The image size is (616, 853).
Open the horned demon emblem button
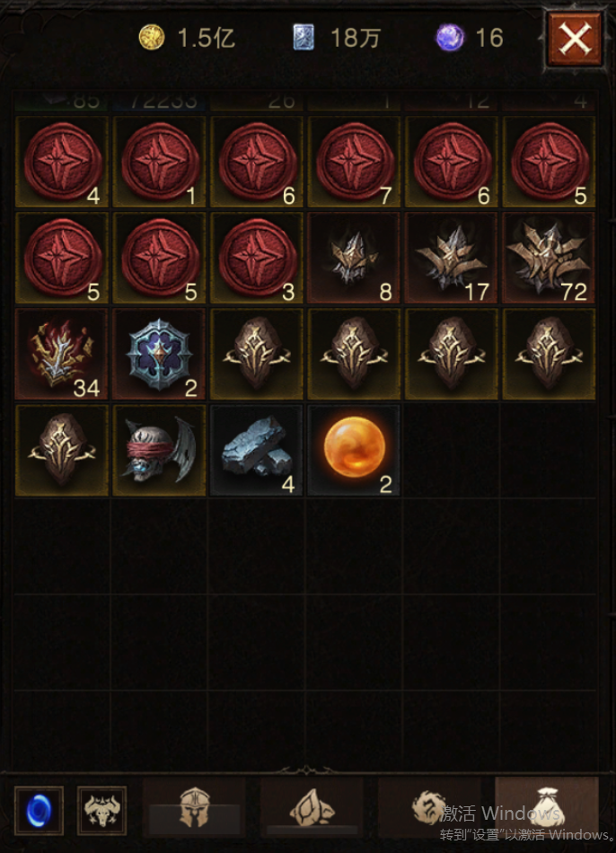coord(101,811)
